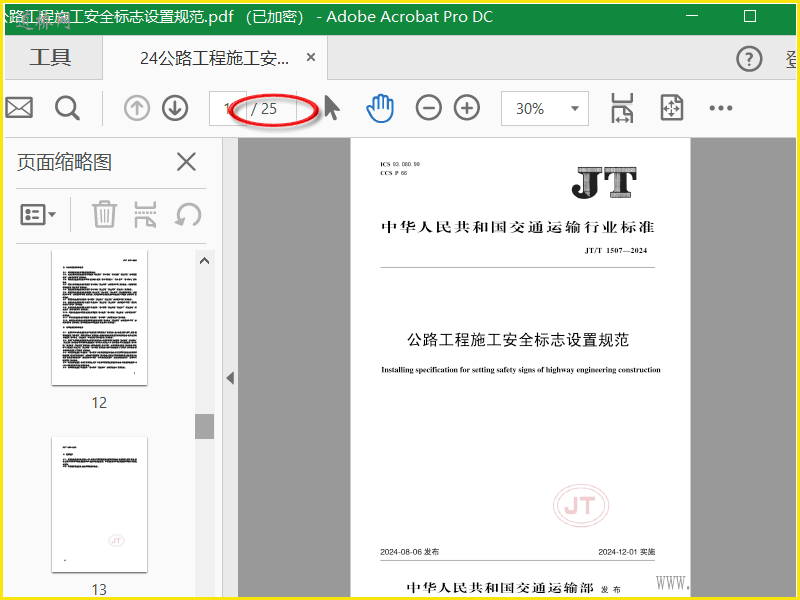Choose the arrow selection tool
800x600 pixels.
(x=332, y=108)
